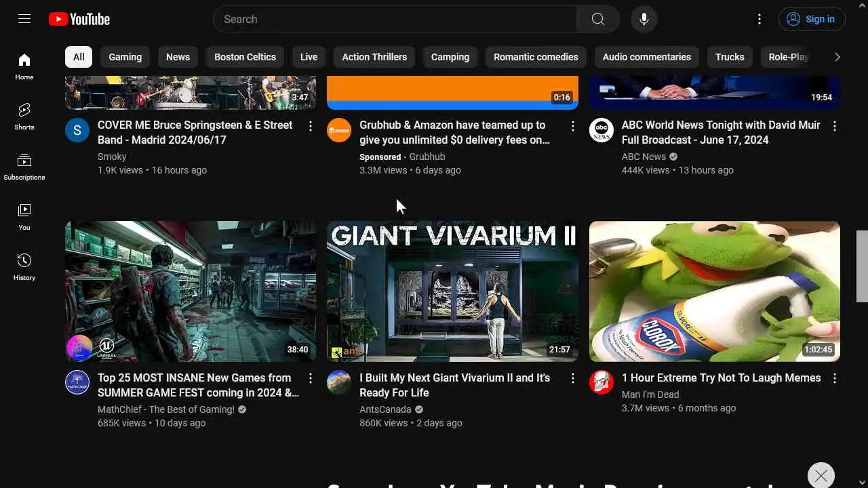Go to Home in sidebar
This screenshot has height=488, width=868.
click(24, 66)
